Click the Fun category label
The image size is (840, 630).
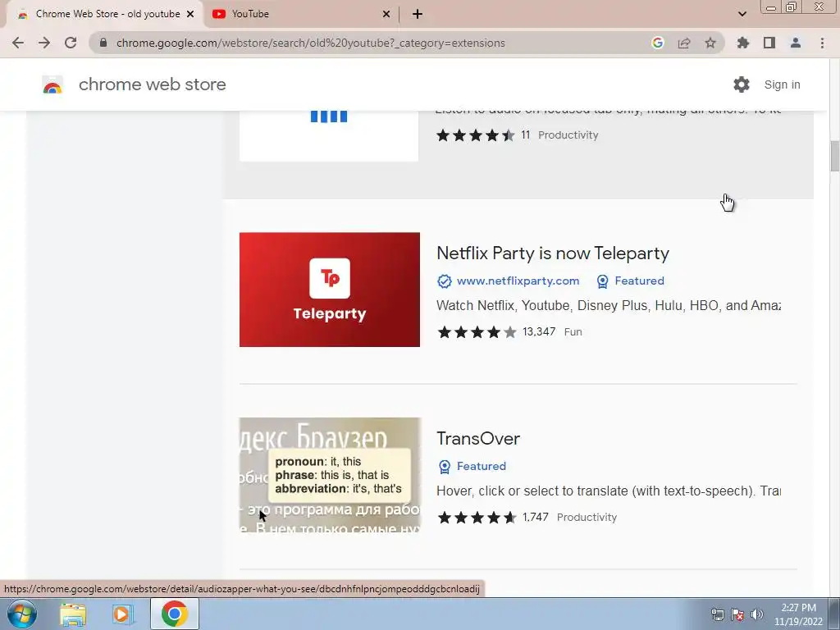point(573,332)
